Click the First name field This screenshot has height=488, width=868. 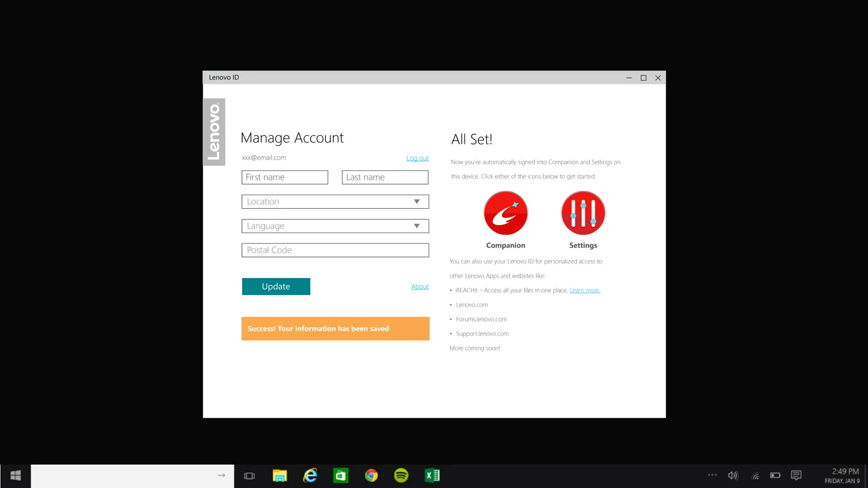(x=285, y=177)
